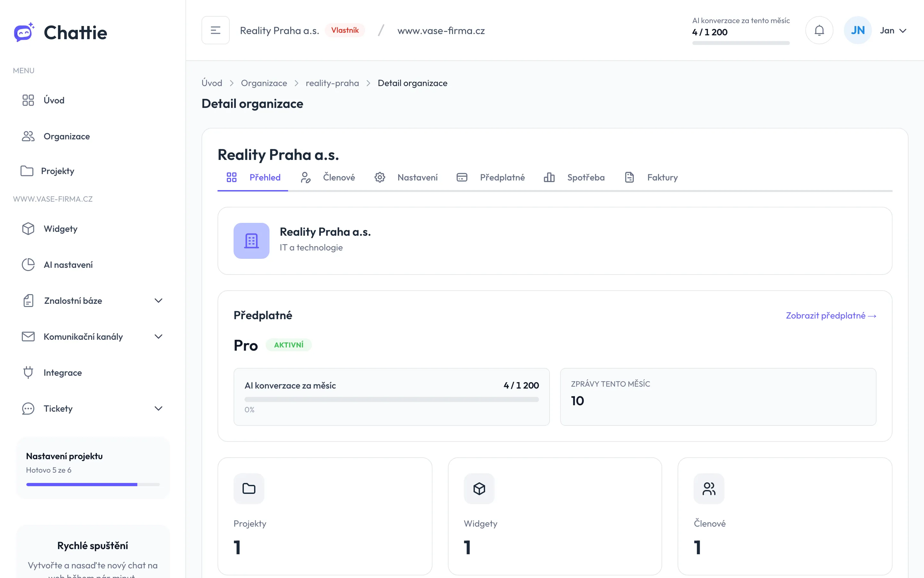Click the Předplatné tab card icon
The image size is (924, 578).
[462, 177]
